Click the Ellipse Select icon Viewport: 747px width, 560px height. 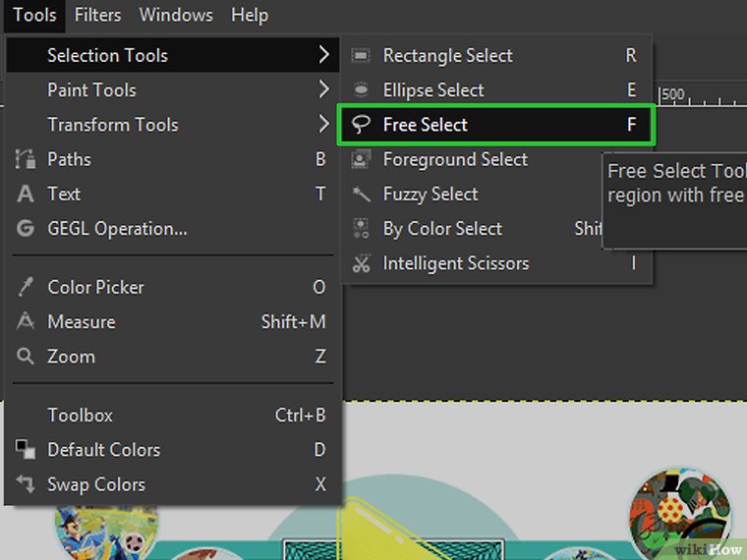pos(361,90)
